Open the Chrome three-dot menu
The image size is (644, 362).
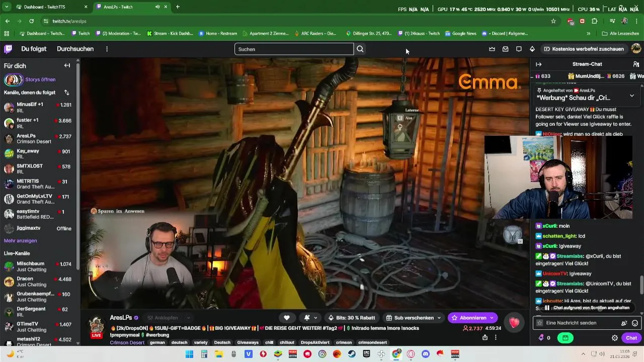(x=636, y=21)
